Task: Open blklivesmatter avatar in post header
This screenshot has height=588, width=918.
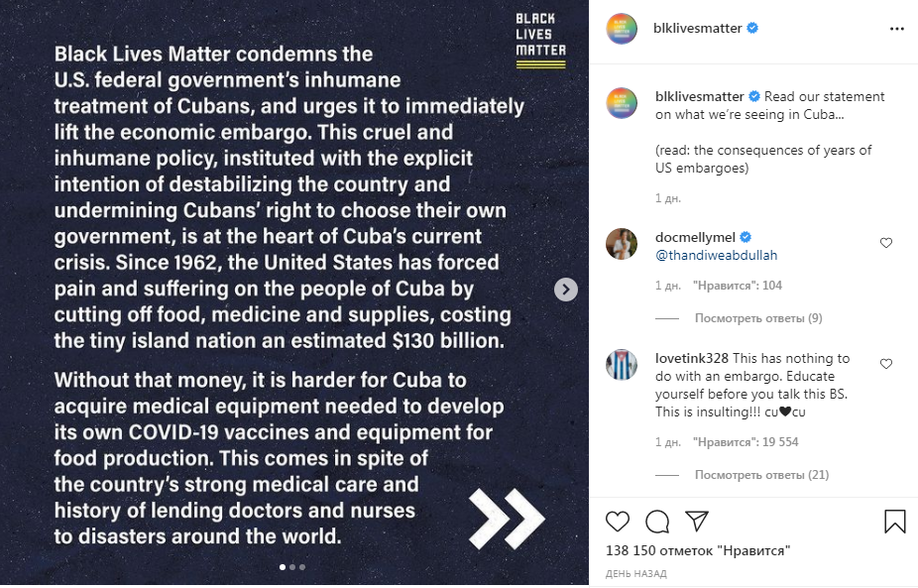Action: point(622,29)
